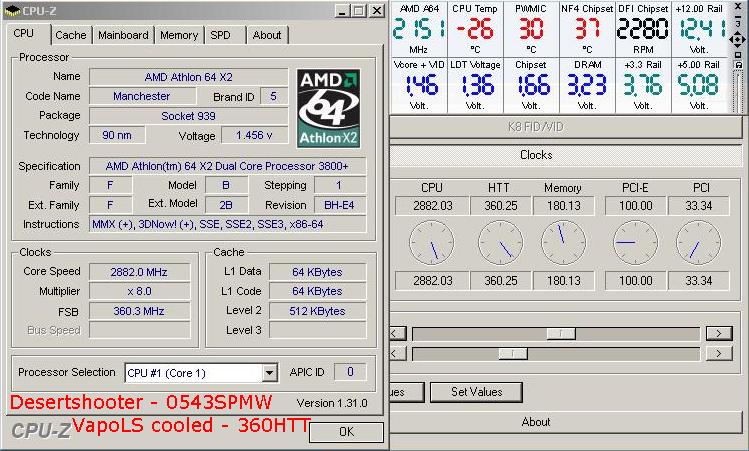Click the PCI-E clock dial gauge

pos(635,243)
